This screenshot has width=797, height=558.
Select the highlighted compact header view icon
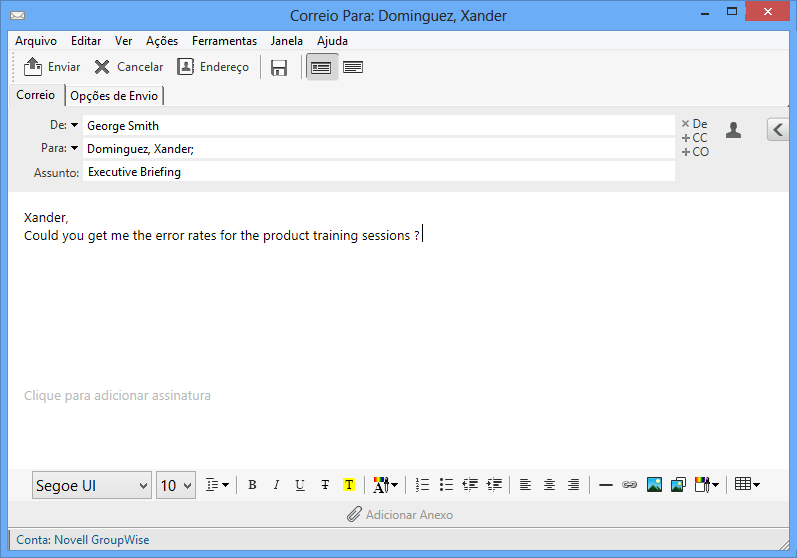point(321,67)
